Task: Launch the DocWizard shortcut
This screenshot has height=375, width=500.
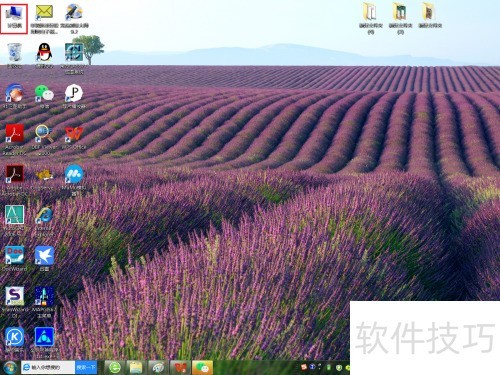Action: click(14, 258)
